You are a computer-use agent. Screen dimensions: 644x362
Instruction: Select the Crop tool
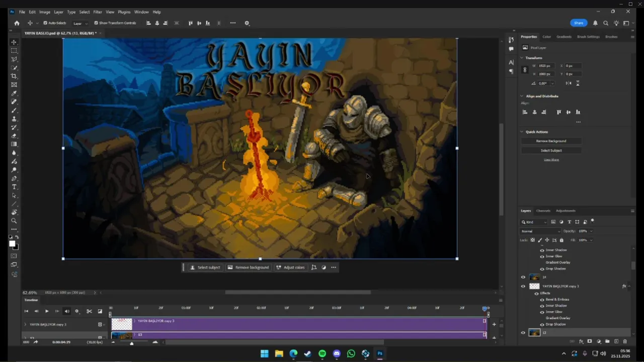(x=14, y=76)
